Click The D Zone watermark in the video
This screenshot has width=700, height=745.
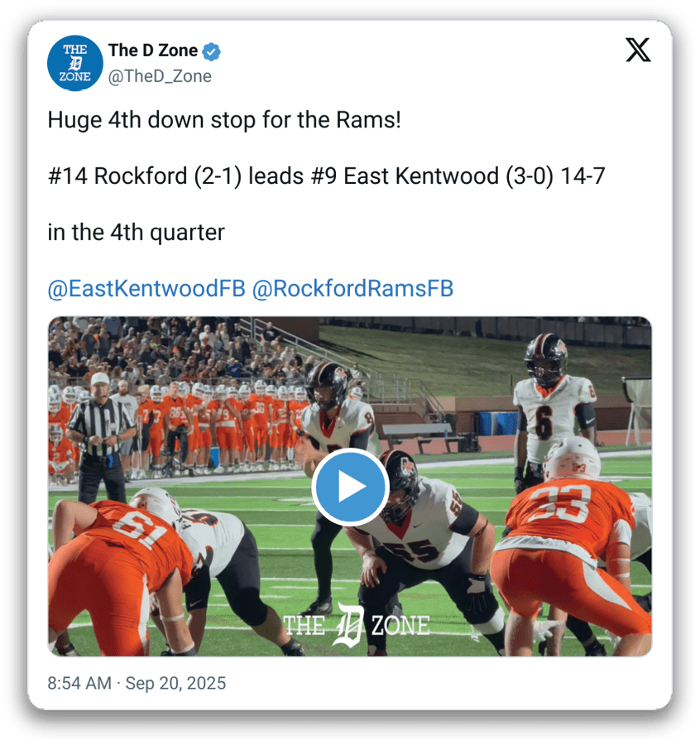356,625
